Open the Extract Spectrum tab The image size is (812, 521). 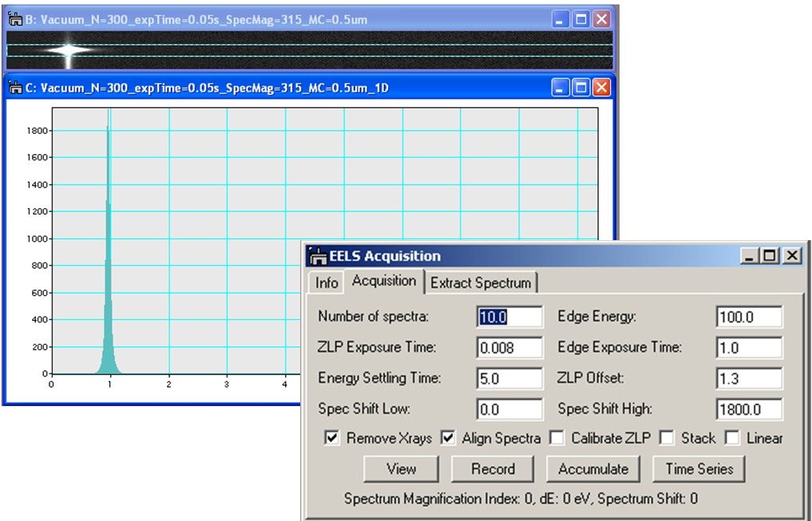coord(481,282)
